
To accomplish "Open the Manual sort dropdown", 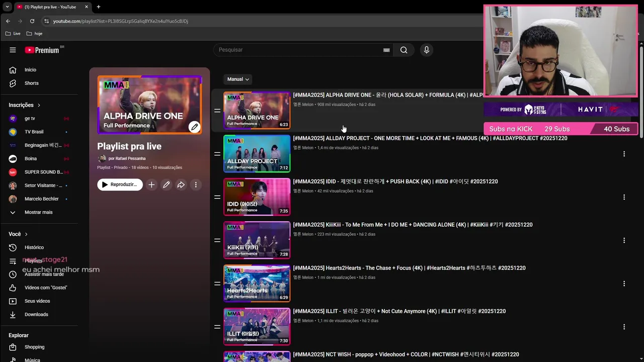I will (238, 79).
